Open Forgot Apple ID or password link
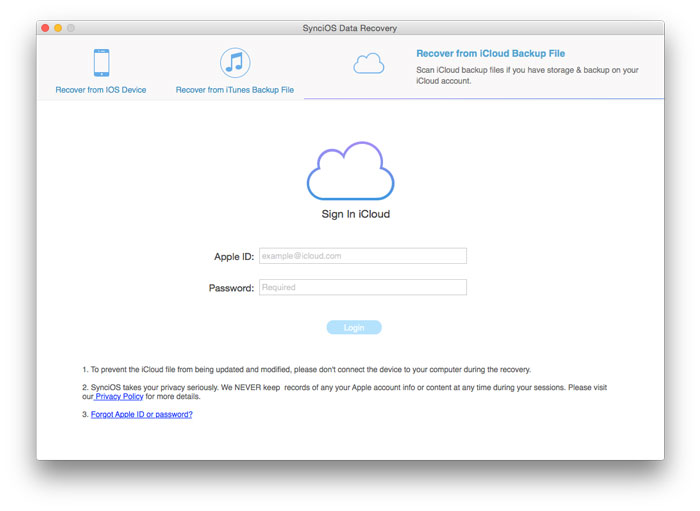 [142, 414]
